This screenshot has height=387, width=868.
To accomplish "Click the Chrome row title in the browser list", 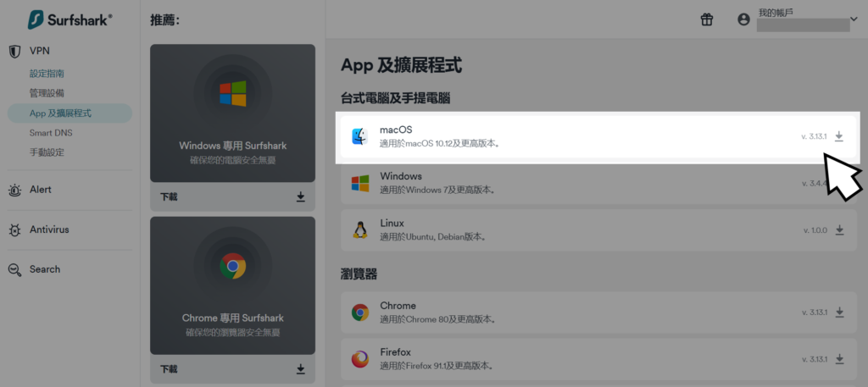I will coord(398,306).
